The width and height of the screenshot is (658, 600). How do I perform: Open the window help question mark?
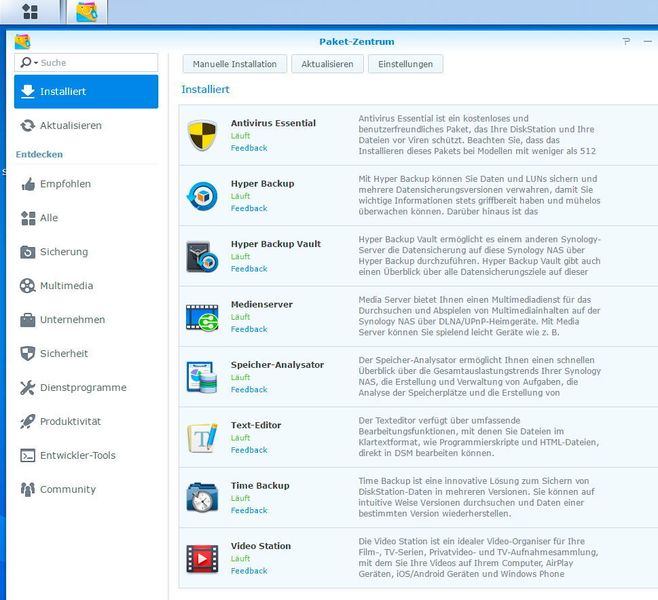(x=626, y=41)
